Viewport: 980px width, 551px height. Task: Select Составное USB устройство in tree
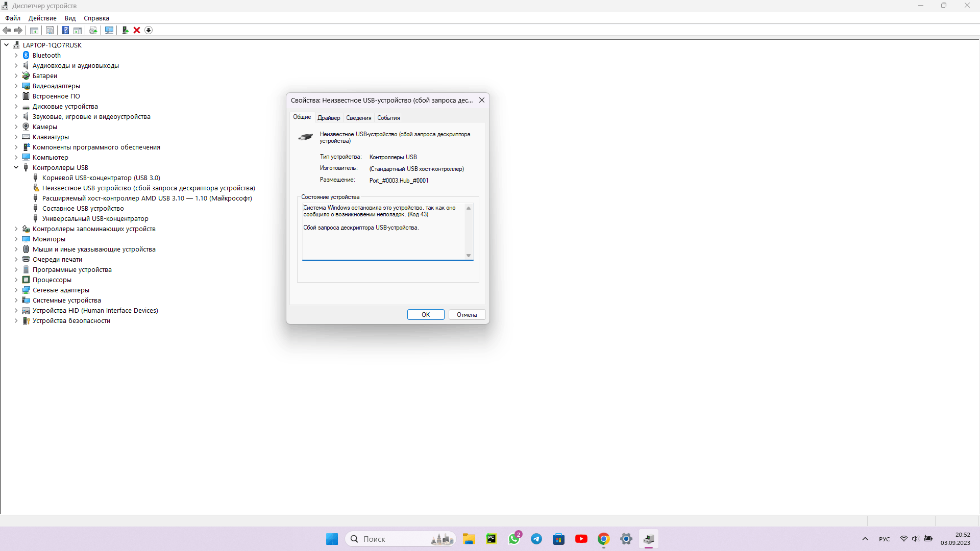point(83,208)
